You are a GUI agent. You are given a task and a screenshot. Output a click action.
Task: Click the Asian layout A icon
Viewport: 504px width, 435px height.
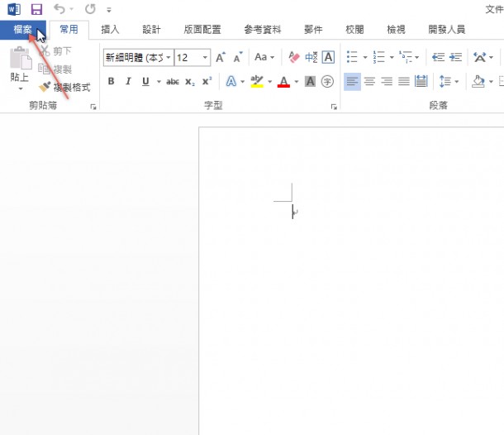(479, 57)
